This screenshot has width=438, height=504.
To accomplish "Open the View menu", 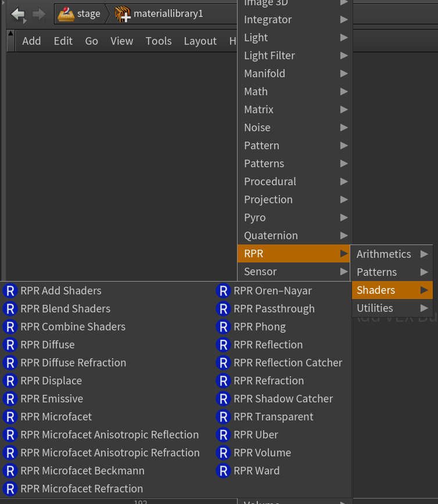I will coord(121,41).
